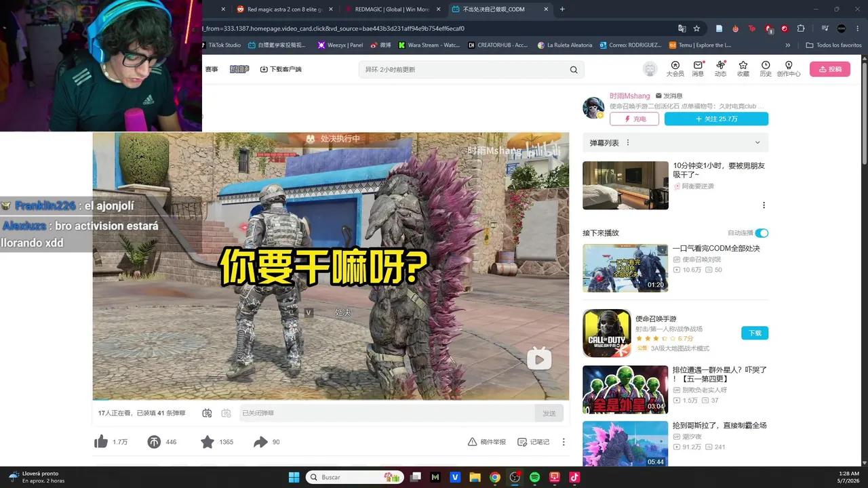Viewport: 868px width, 488px height.
Task: Expand the 弹幕列表 danmaku list chevron
Action: pos(757,142)
